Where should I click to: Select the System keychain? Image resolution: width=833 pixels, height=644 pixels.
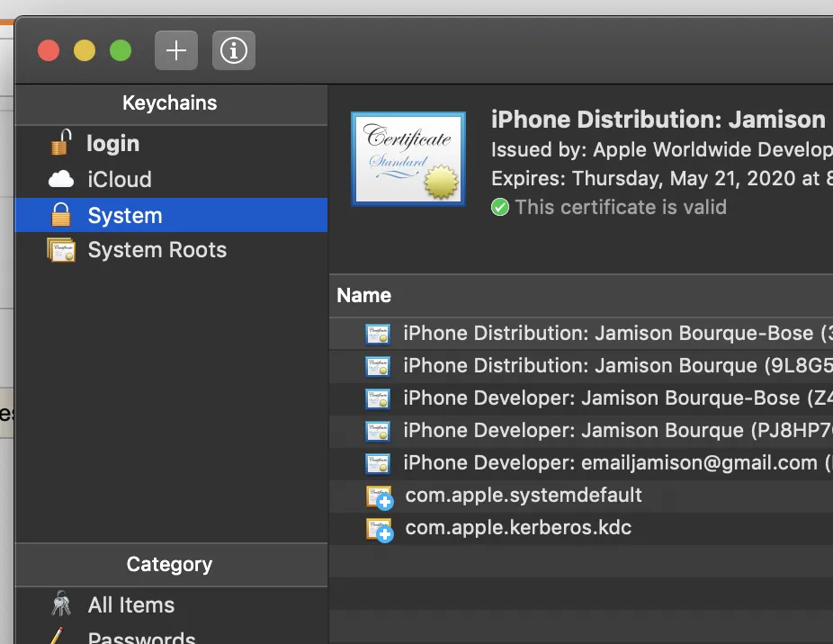171,215
